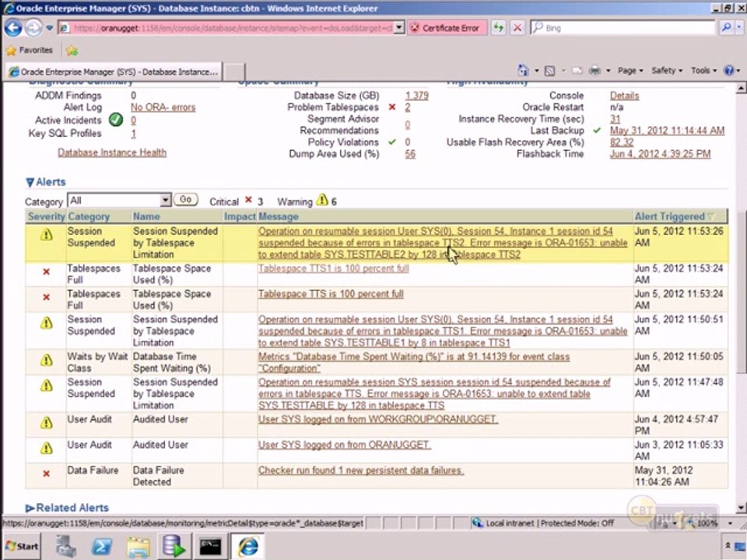This screenshot has height=560, width=747.
Task: Click Flashback Time Jun 4, 2012 link
Action: click(661, 154)
